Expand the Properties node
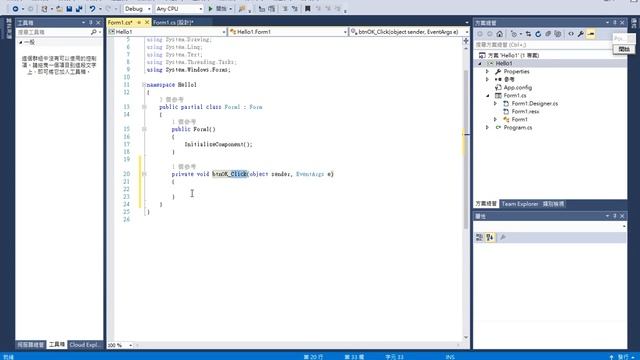Viewport: 640px width, 360px height. (x=487, y=71)
